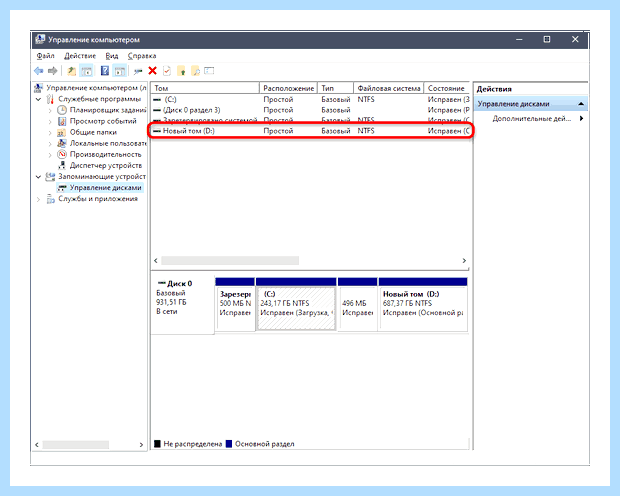The width and height of the screenshot is (620, 496).
Task: Click the Device Manager icon in tree
Action: [x=62, y=165]
